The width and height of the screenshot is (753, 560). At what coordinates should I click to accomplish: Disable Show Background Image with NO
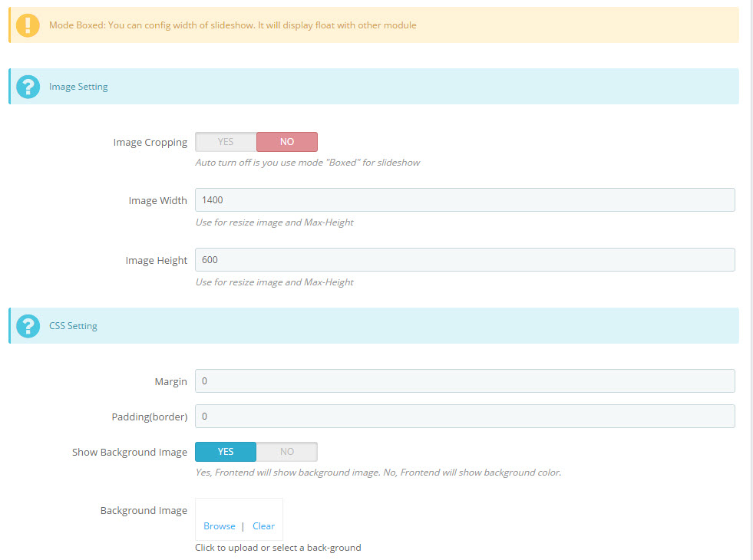pyautogui.click(x=287, y=452)
